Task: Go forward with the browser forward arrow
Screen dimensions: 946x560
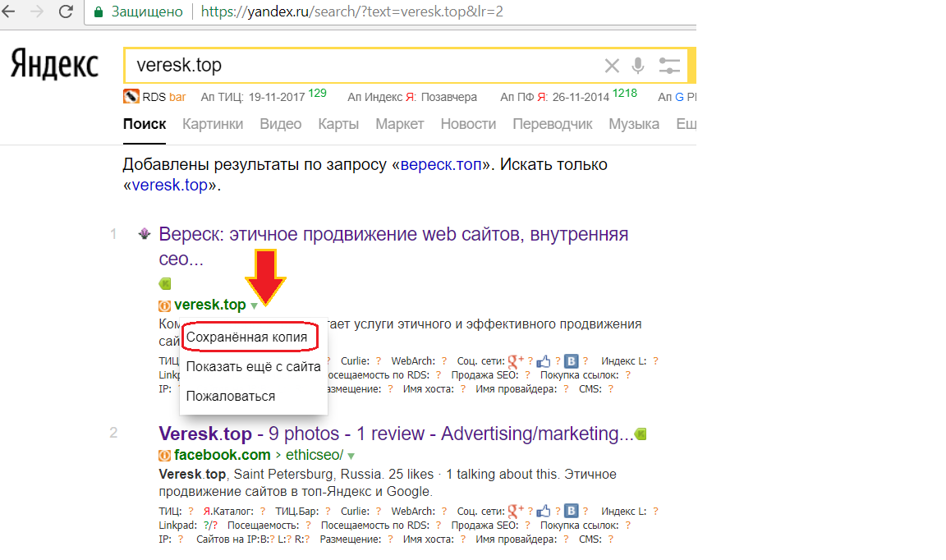Action: click(x=37, y=11)
